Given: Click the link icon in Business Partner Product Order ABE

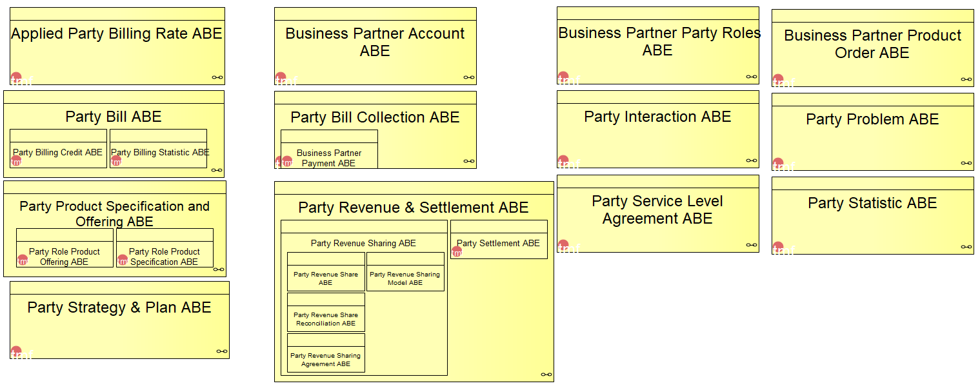Looking at the screenshot, I should pyautogui.click(x=966, y=79).
